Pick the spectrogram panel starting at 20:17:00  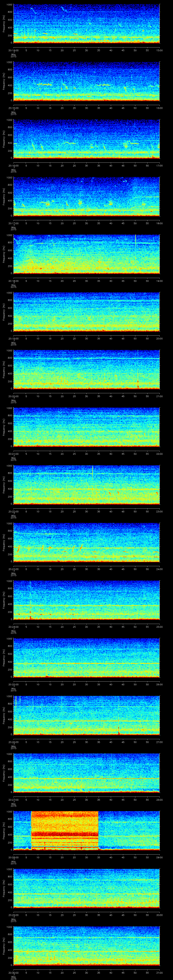87,196
